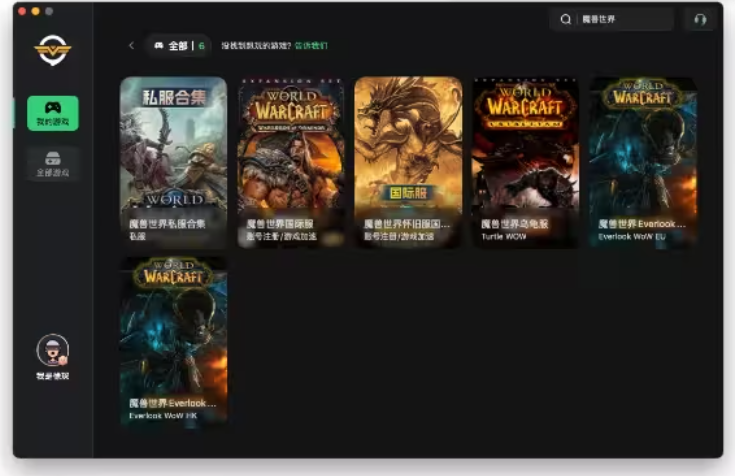Open the 魔兽世界国际服 game card
This screenshot has width=735, height=476.
point(291,162)
